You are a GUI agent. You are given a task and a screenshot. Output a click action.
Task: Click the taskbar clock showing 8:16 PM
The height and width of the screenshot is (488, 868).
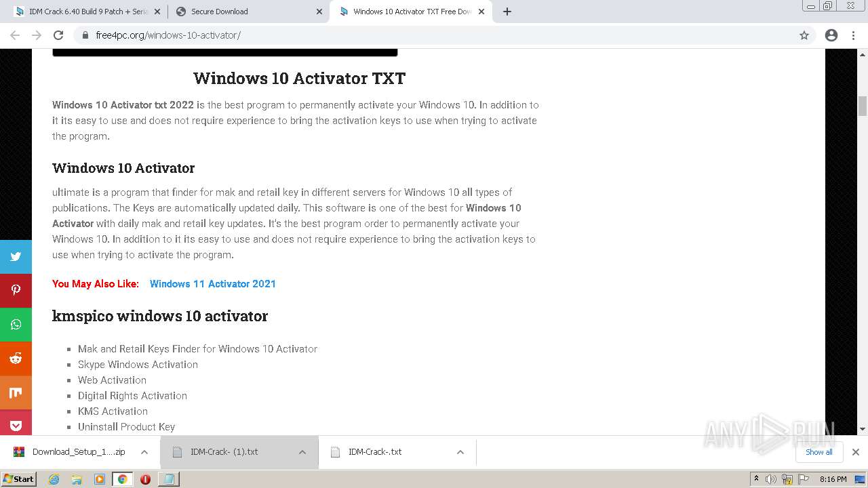click(x=833, y=479)
